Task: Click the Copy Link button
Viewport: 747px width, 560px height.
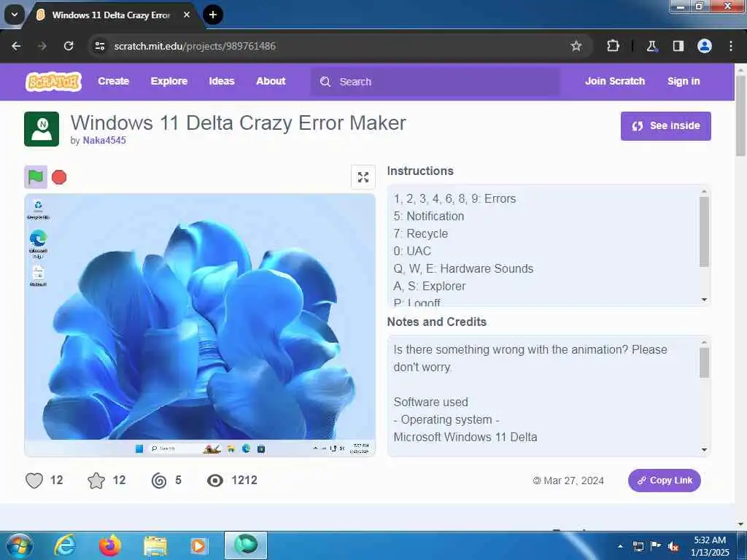Action: point(664,481)
